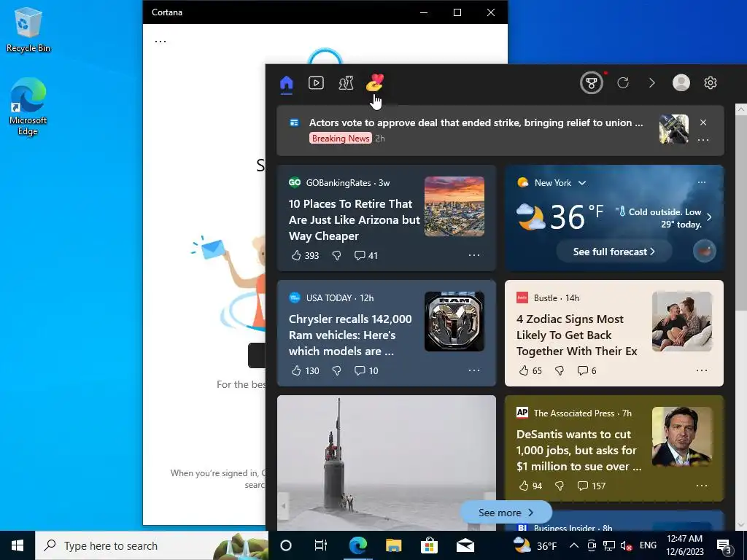Click See full forecast button
747x560 pixels.
(614, 252)
